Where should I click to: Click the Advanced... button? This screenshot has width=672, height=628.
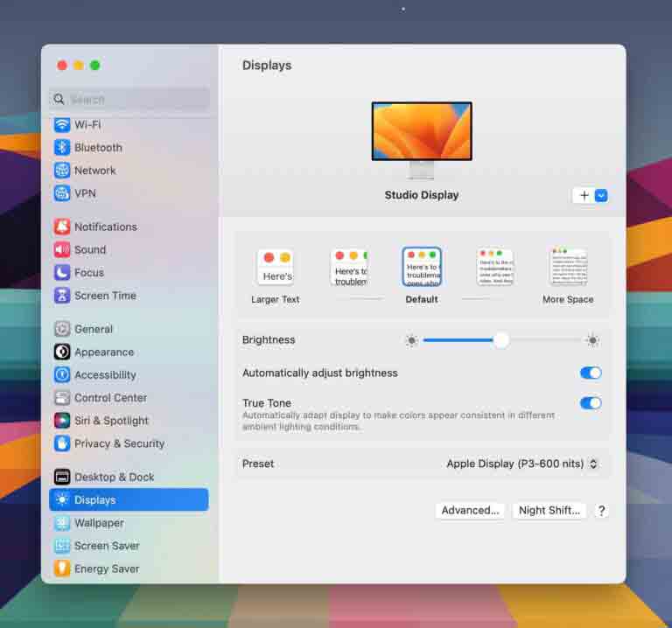(x=470, y=511)
